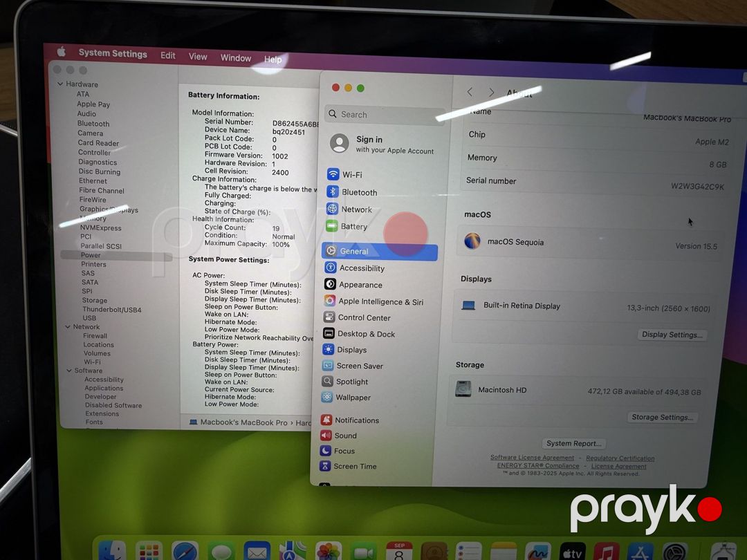Select Bluetooth in System Information hardware list
This screenshot has width=747, height=560.
93,123
